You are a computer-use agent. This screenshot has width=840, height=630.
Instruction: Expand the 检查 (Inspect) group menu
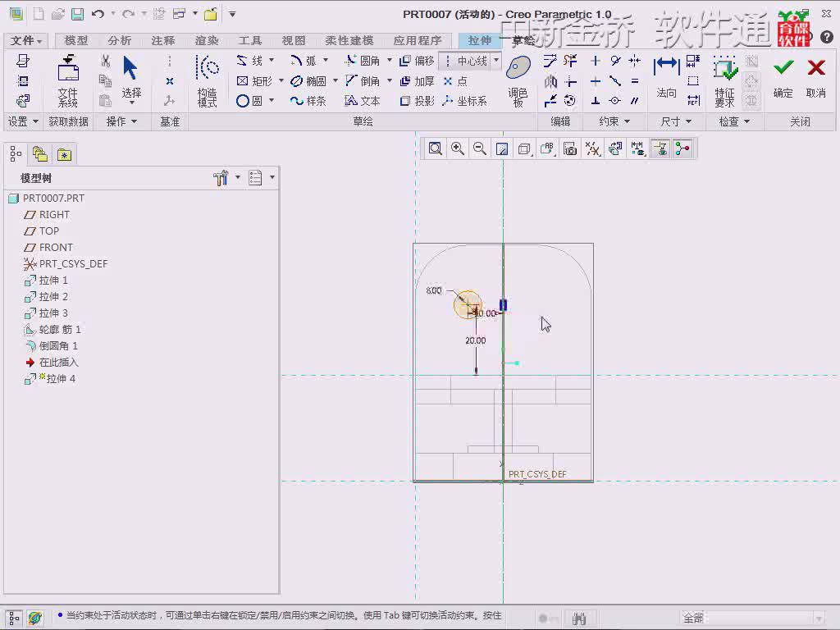[734, 121]
